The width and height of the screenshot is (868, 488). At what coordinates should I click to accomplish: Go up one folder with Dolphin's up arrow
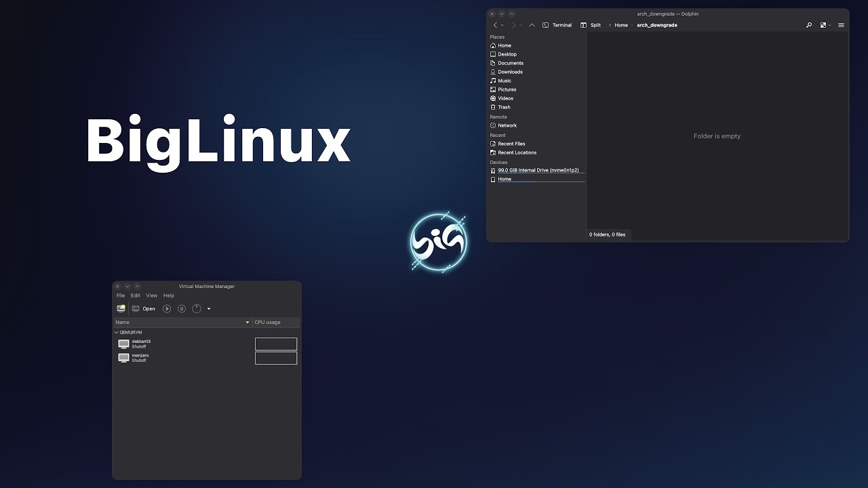point(532,25)
